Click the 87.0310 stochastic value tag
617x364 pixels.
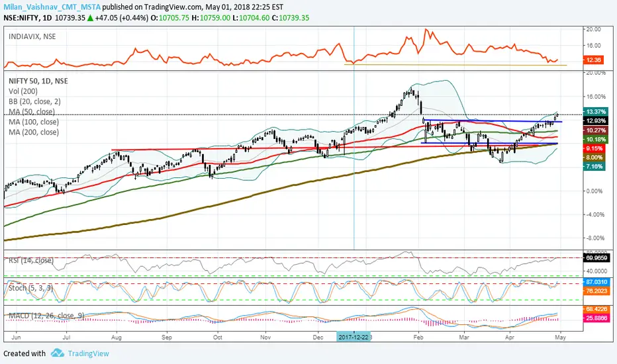(596, 282)
